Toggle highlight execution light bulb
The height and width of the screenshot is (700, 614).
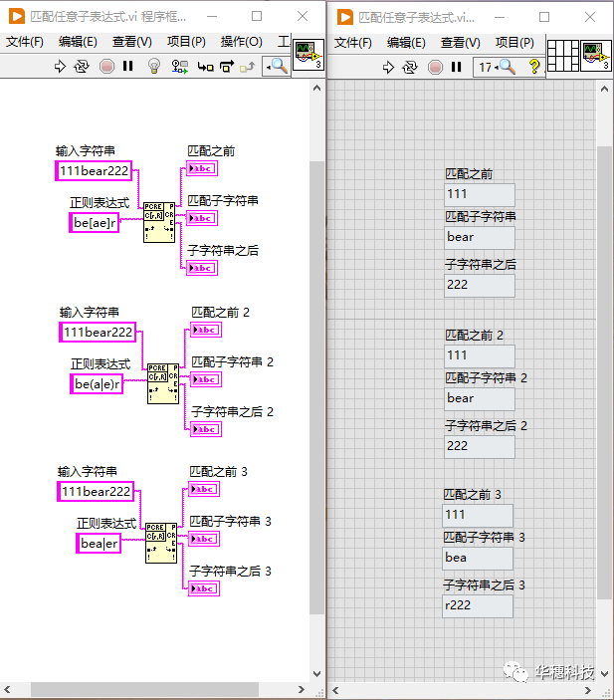point(154,66)
